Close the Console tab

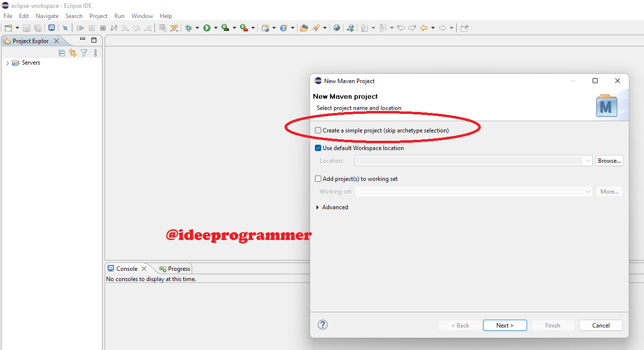pyautogui.click(x=144, y=269)
